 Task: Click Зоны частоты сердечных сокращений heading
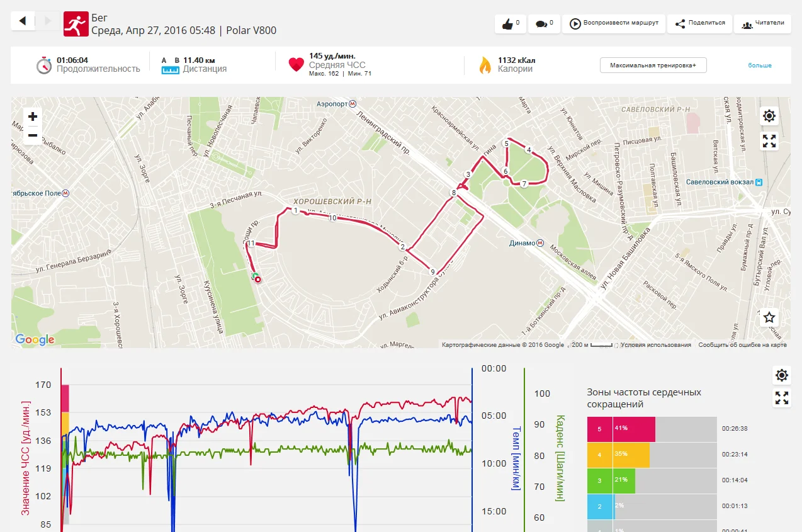pos(644,398)
